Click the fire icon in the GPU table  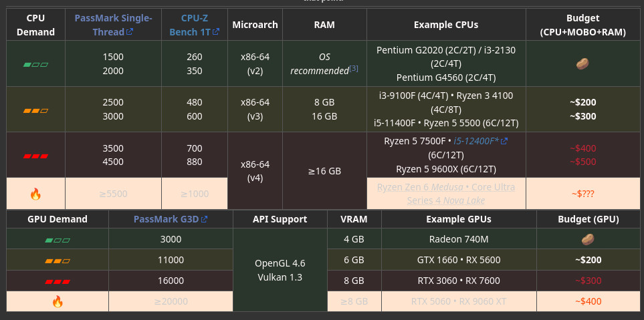(58, 302)
